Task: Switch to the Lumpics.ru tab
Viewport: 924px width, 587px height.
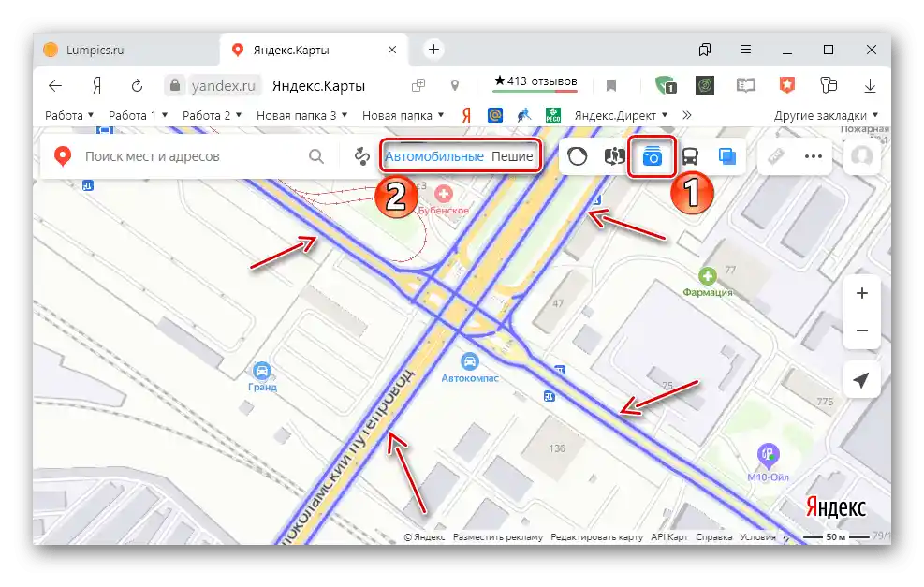Action: pyautogui.click(x=126, y=51)
